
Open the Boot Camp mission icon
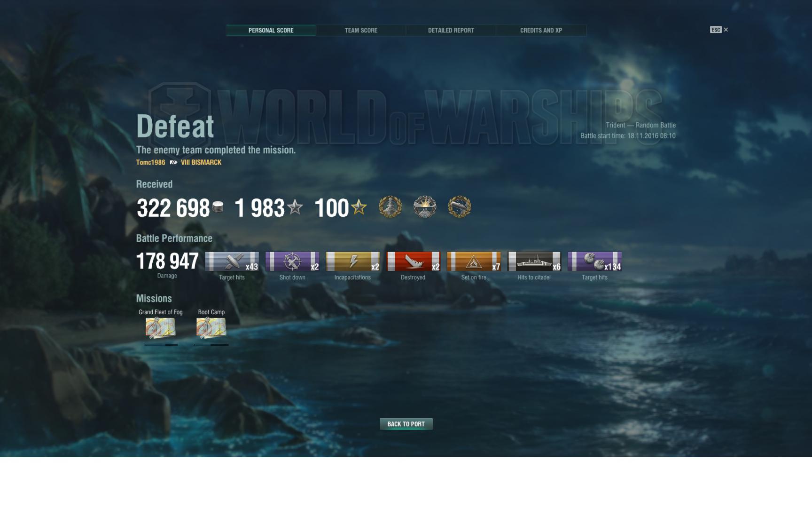[211, 327]
